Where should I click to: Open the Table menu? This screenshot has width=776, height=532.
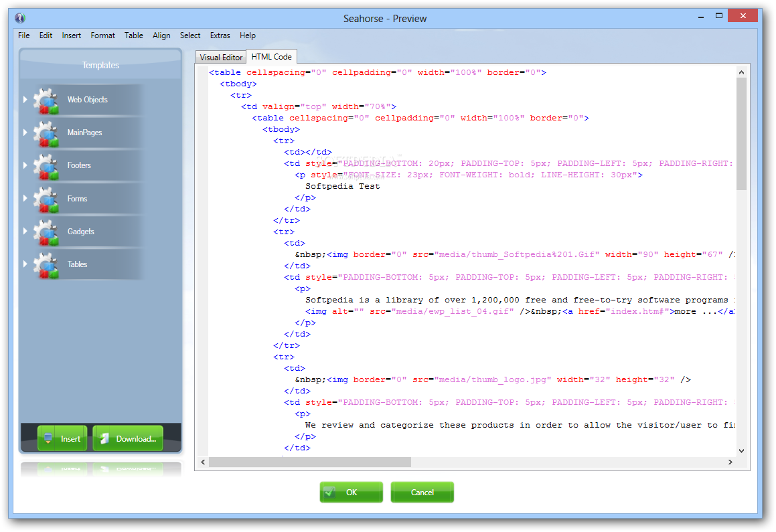[x=134, y=35]
